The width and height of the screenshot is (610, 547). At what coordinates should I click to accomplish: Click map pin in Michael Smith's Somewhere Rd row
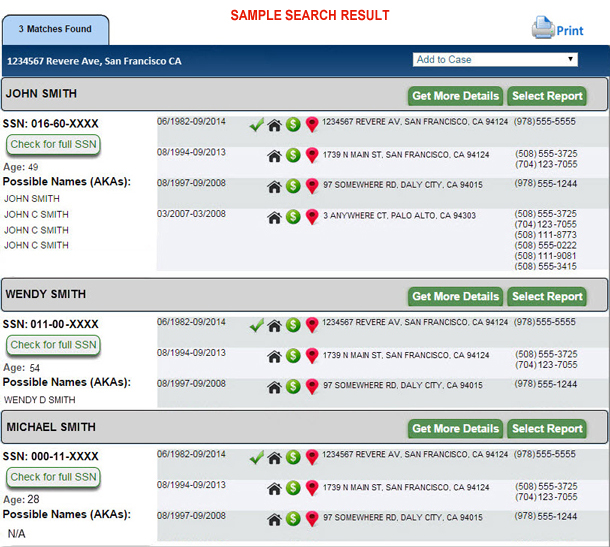point(312,519)
